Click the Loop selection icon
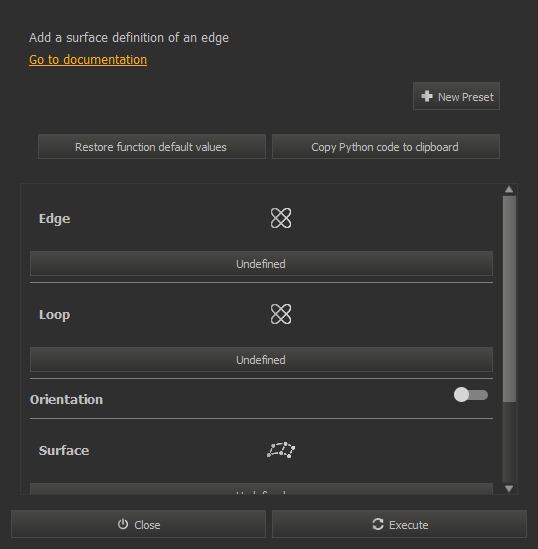The image size is (538, 549). click(x=281, y=314)
